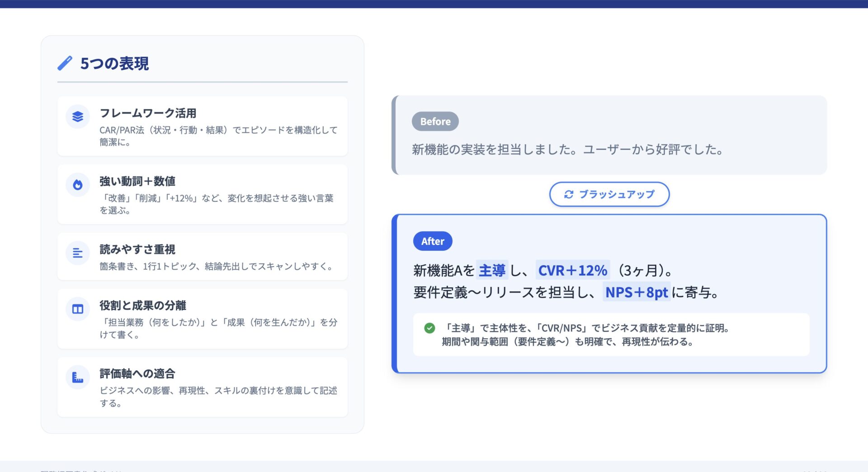Click the Before badge label
Image resolution: width=868 pixels, height=472 pixels.
pyautogui.click(x=435, y=122)
